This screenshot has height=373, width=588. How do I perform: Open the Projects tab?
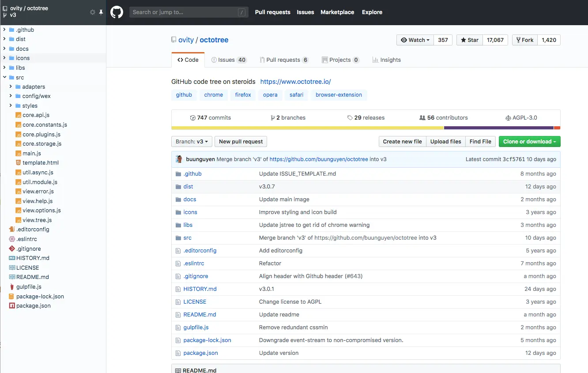(x=341, y=60)
